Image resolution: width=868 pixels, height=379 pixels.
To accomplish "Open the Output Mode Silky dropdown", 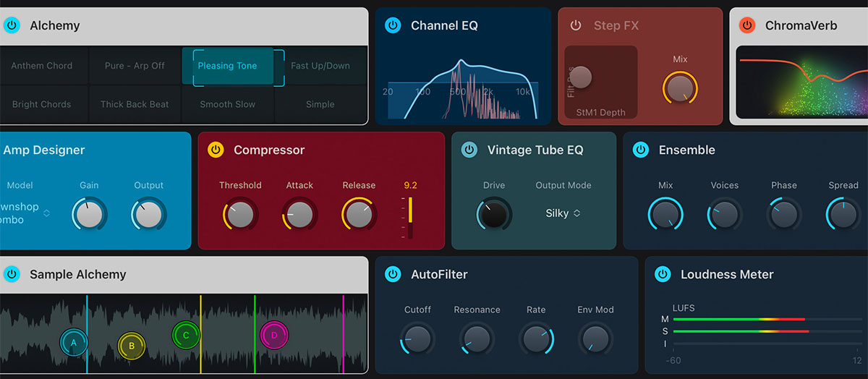I will pos(563,213).
